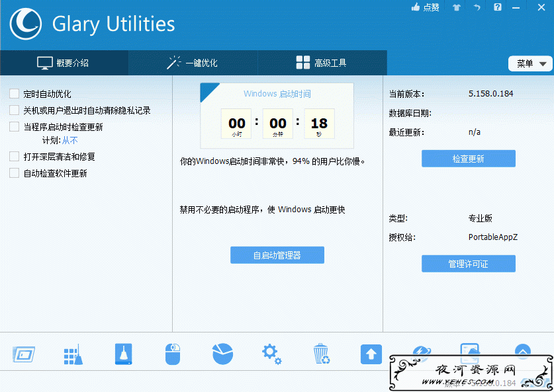Image resolution: width=554 pixels, height=392 pixels.
Task: Open help via the question mark icon
Action: click(x=498, y=7)
